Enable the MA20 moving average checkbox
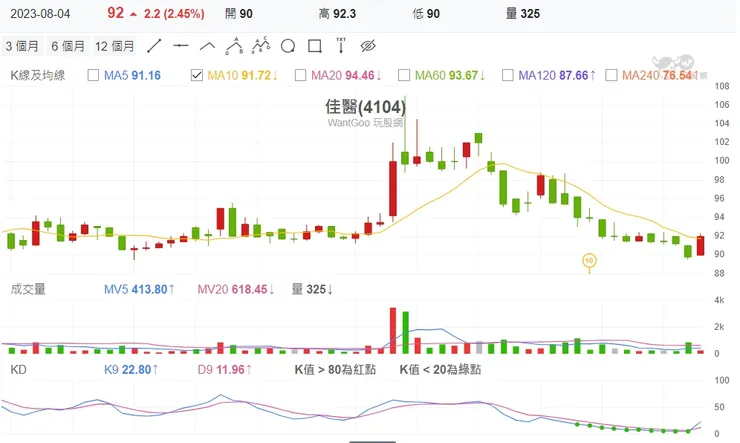 pos(300,75)
